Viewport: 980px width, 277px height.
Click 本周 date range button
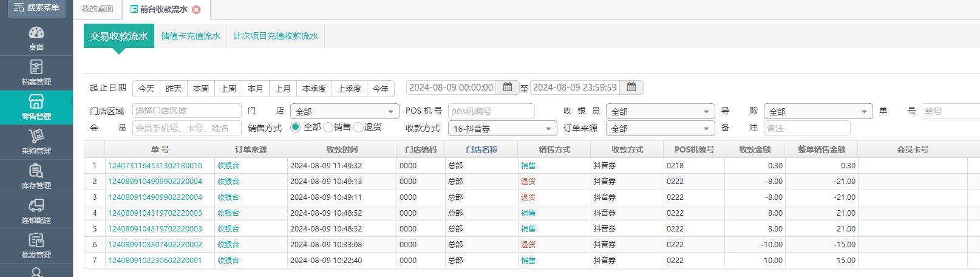pos(201,89)
